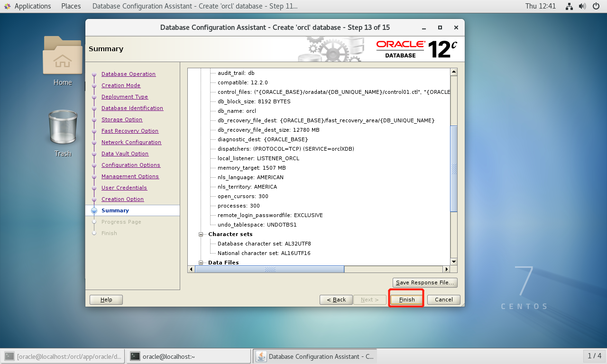Open the power menu icon

tap(596, 6)
